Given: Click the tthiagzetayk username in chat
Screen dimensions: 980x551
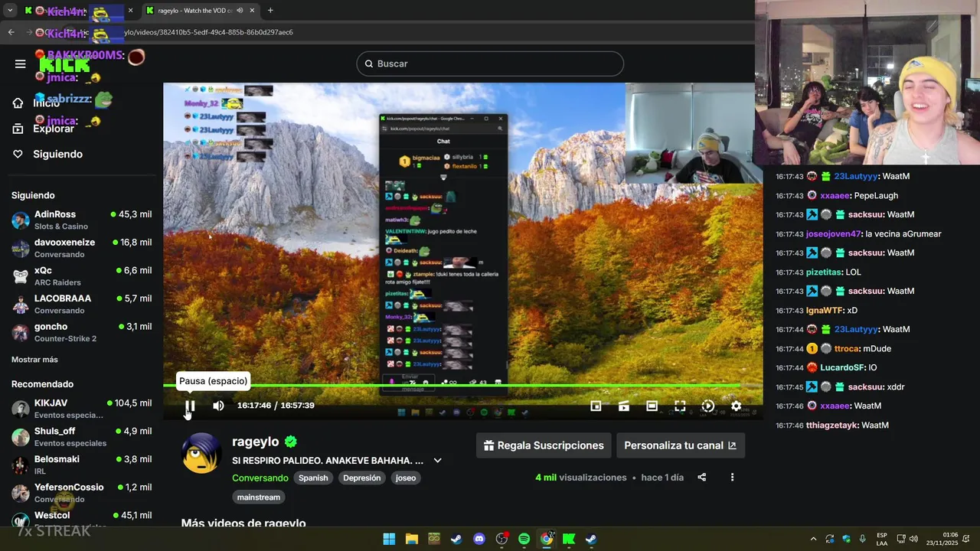Looking at the screenshot, I should tap(832, 425).
